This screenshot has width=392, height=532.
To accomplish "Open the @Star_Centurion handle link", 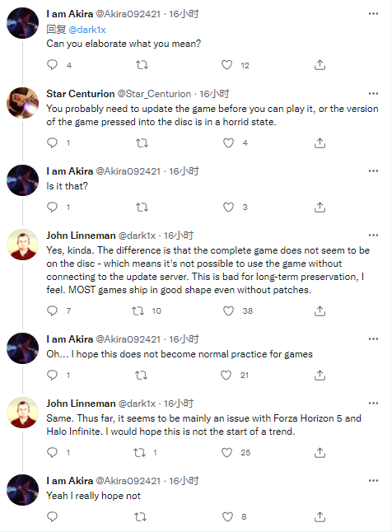I will tap(154, 94).
